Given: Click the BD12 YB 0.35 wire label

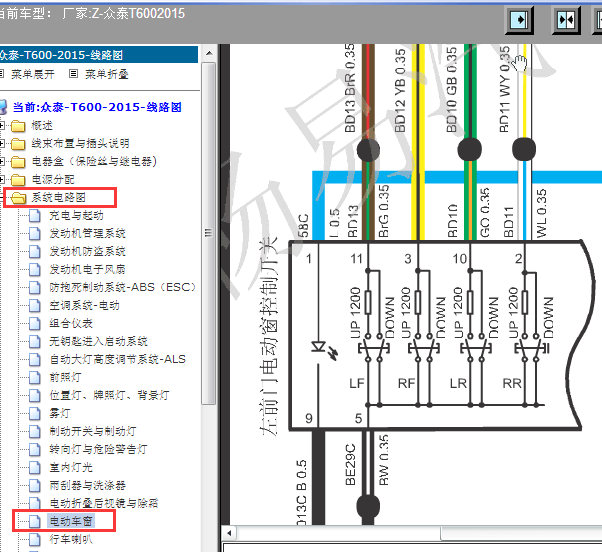Looking at the screenshot, I should click(x=400, y=91).
